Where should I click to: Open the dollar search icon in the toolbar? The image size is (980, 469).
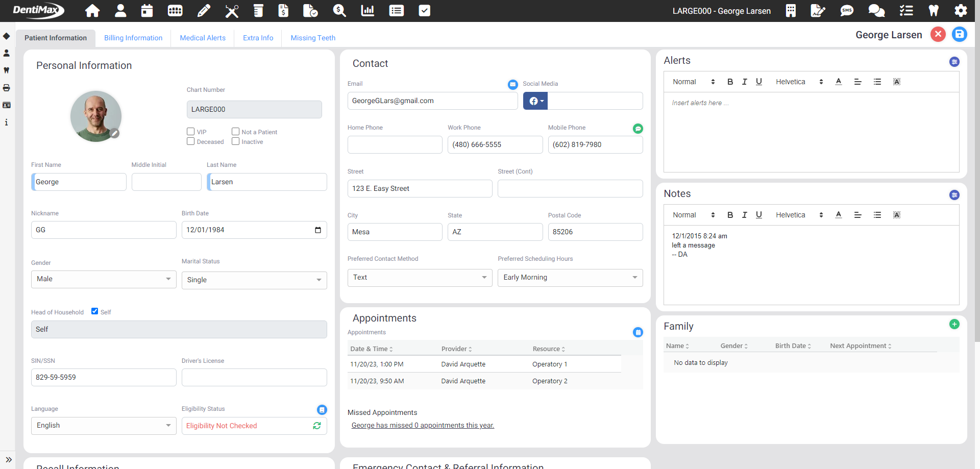(x=339, y=11)
